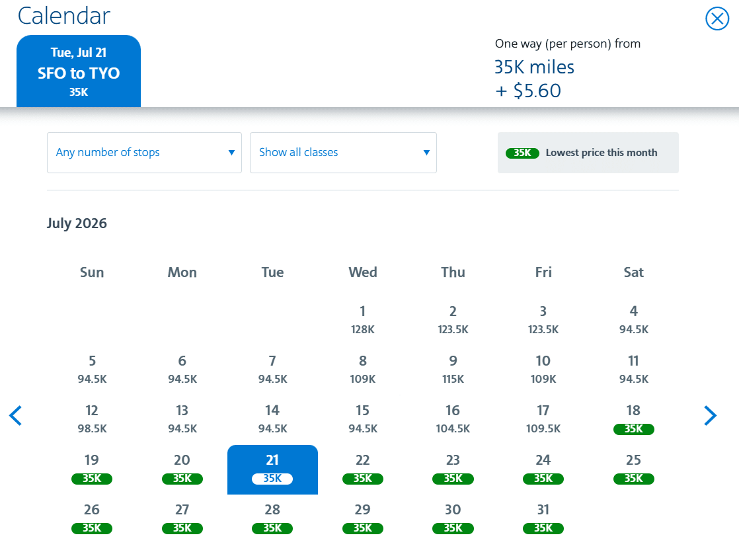Click the 'Lowest price this month' legend
The width and height of the screenshot is (739, 560).
tap(588, 153)
